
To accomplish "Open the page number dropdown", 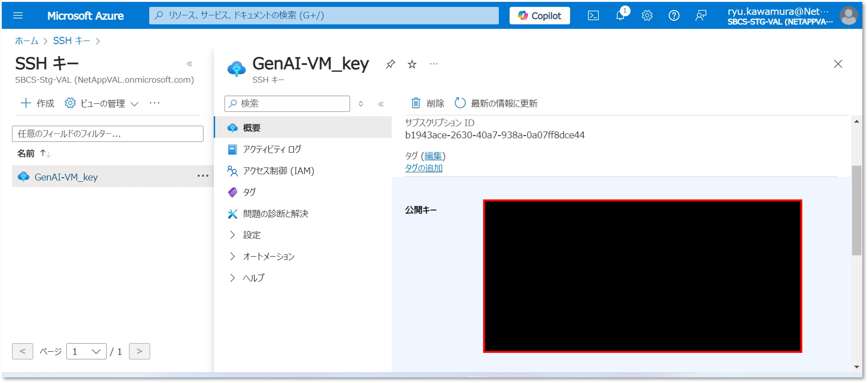I will pyautogui.click(x=86, y=351).
